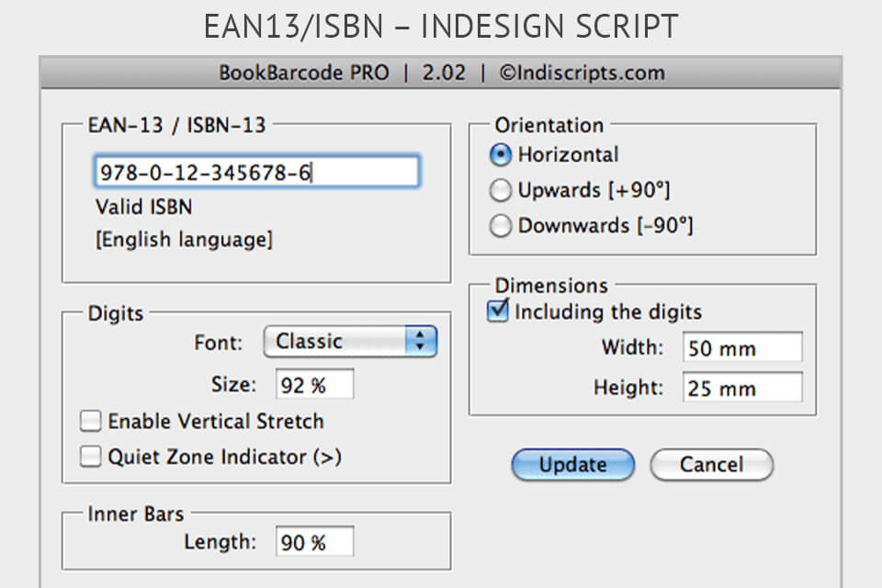Screen dimensions: 882x588
Task: Click the ISBN number input field
Action: pyautogui.click(x=257, y=171)
